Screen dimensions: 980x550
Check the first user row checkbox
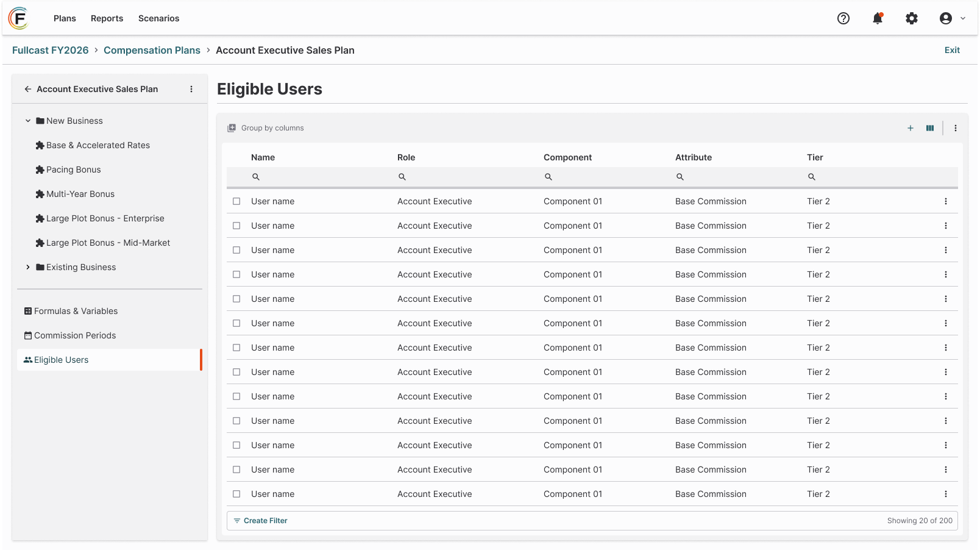(236, 201)
